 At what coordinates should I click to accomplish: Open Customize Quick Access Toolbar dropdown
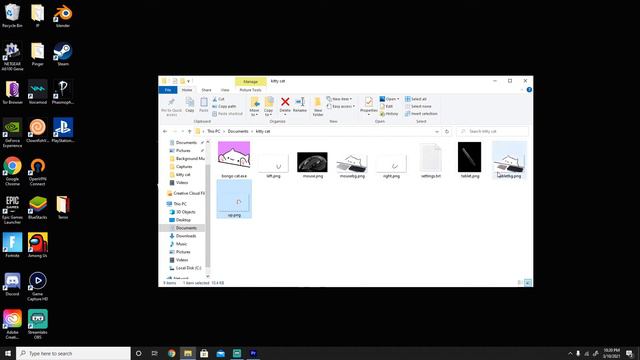(x=189, y=81)
